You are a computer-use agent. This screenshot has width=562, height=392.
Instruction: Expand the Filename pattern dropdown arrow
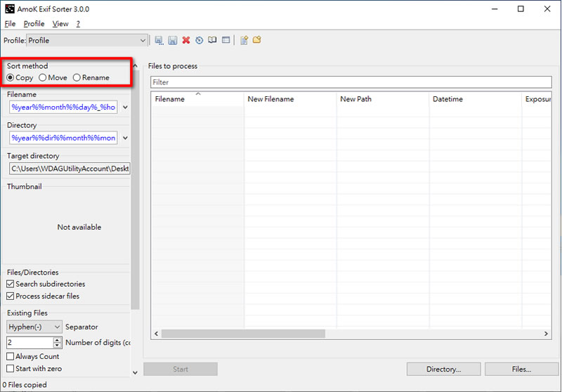click(x=126, y=107)
